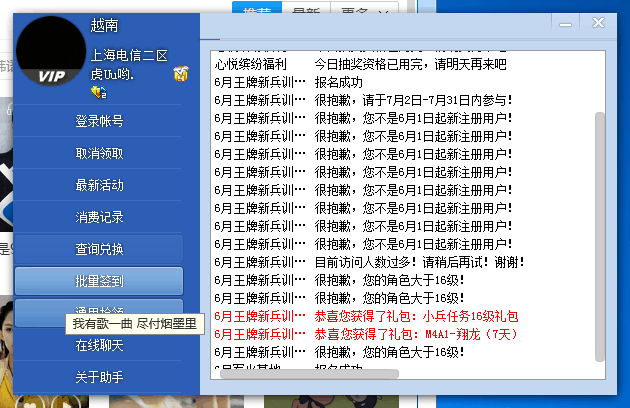Select the first 报名成功 log row
Viewport: 630px width, 408px height.
coord(288,82)
